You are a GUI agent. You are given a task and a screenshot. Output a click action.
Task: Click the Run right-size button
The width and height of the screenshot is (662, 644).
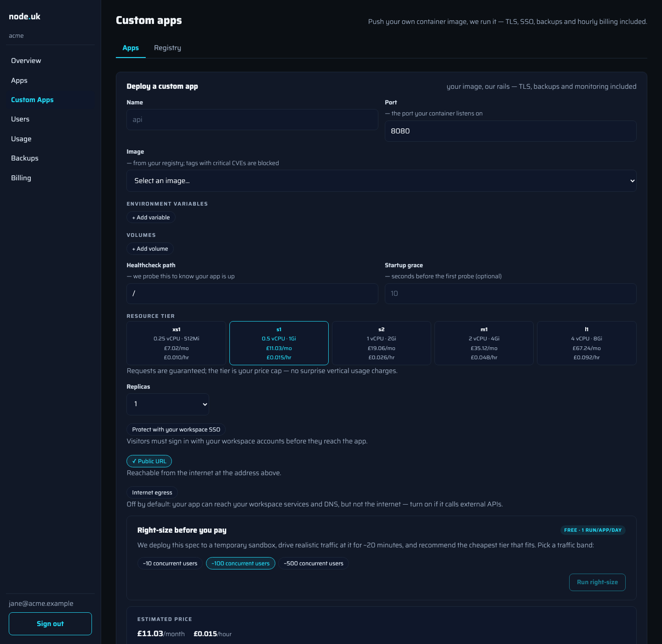coord(597,582)
